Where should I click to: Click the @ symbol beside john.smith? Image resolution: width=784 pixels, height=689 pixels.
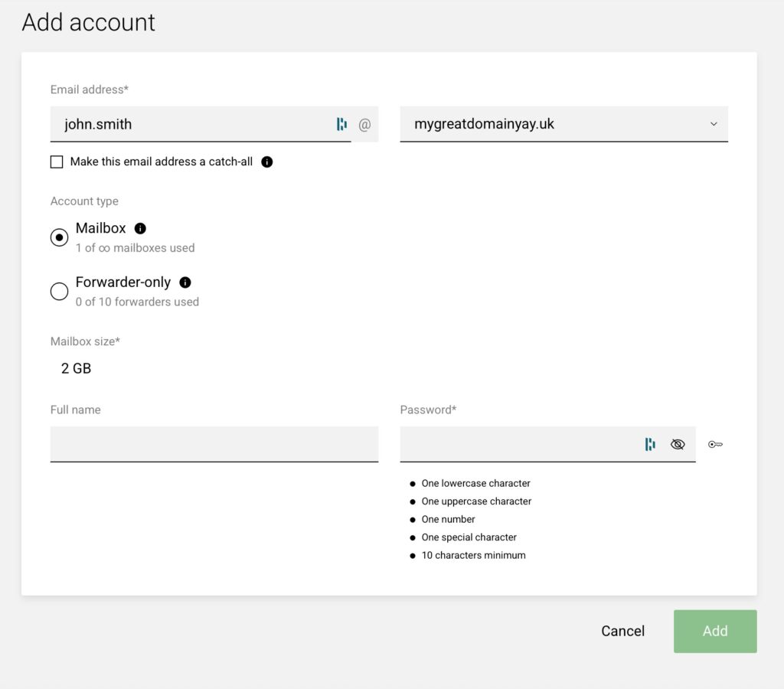tap(364, 125)
